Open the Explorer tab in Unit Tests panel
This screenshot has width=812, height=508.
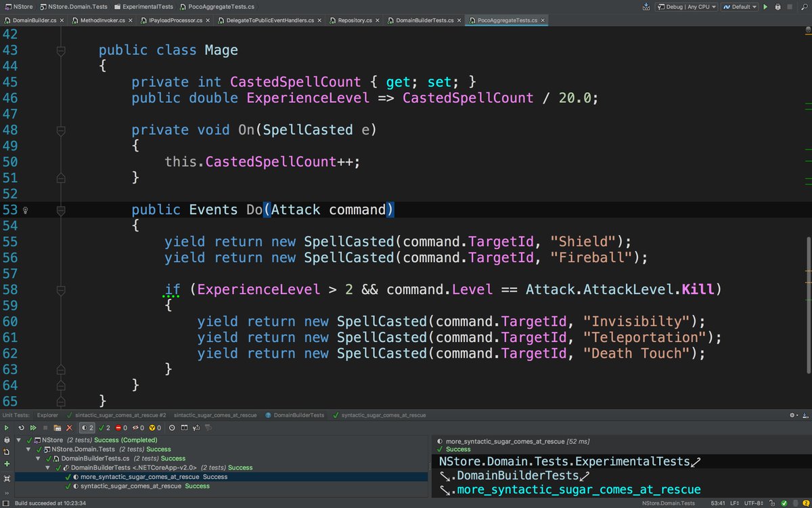tap(47, 415)
